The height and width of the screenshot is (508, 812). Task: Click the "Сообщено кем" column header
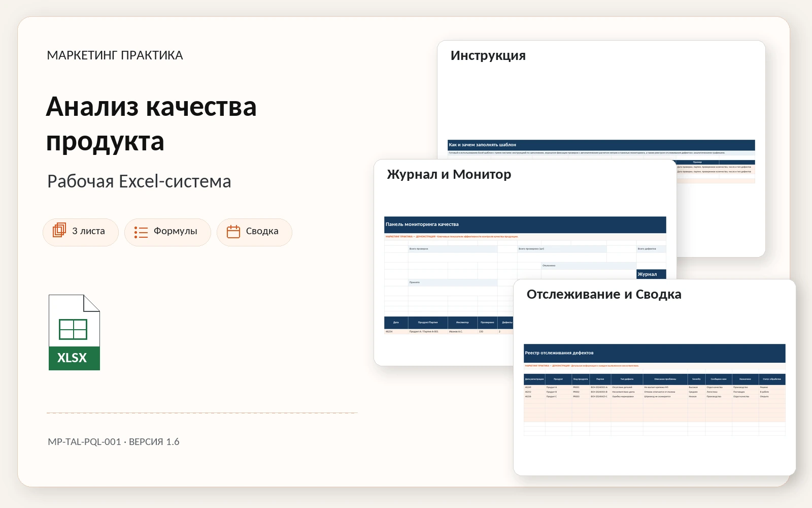coord(719,379)
